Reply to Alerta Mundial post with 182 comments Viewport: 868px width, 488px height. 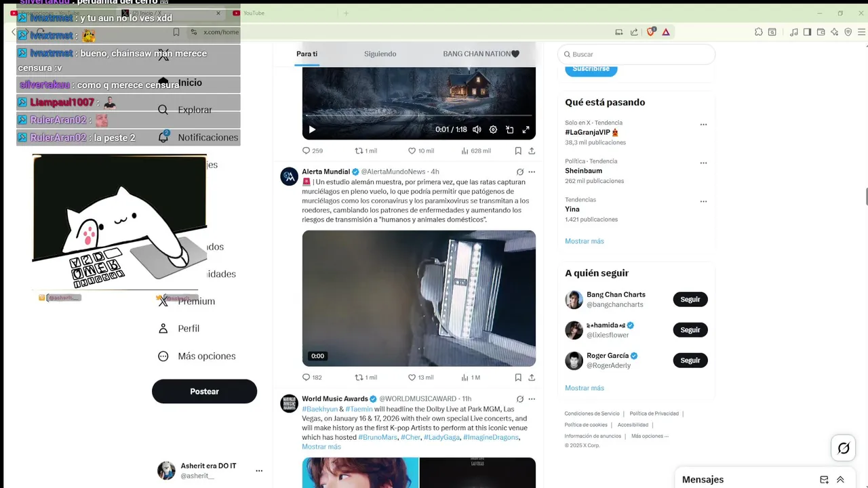[x=312, y=377]
